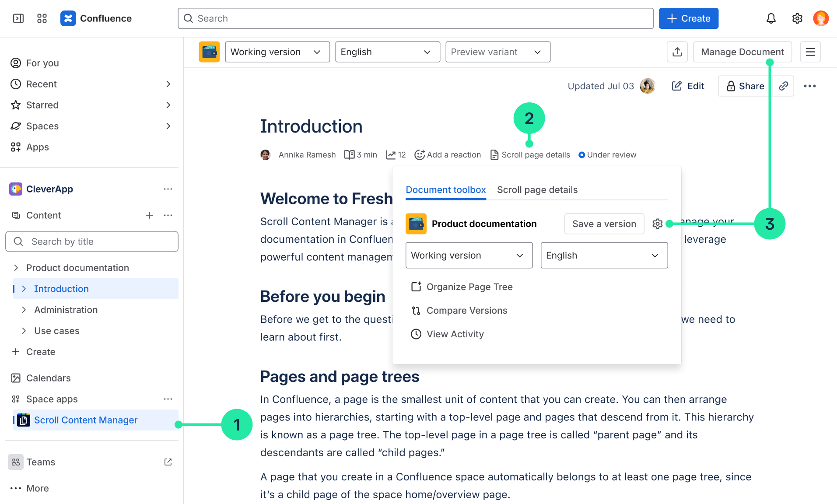Click the 3 min read time

click(361, 155)
